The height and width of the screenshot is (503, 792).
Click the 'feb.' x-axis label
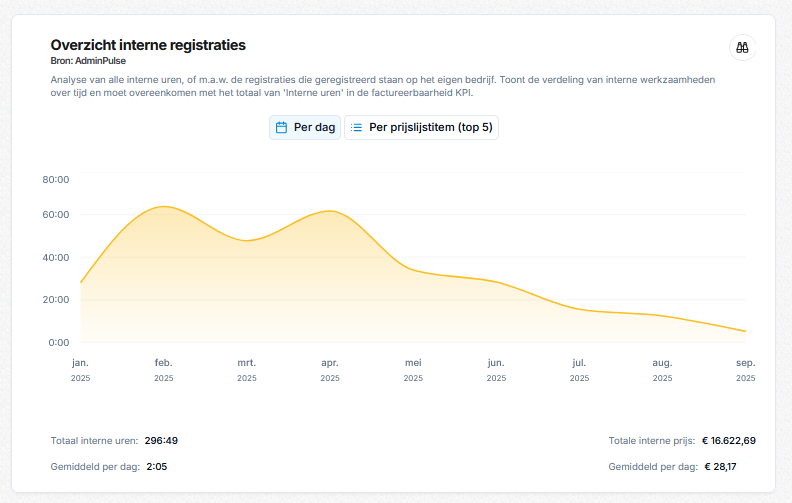point(164,363)
